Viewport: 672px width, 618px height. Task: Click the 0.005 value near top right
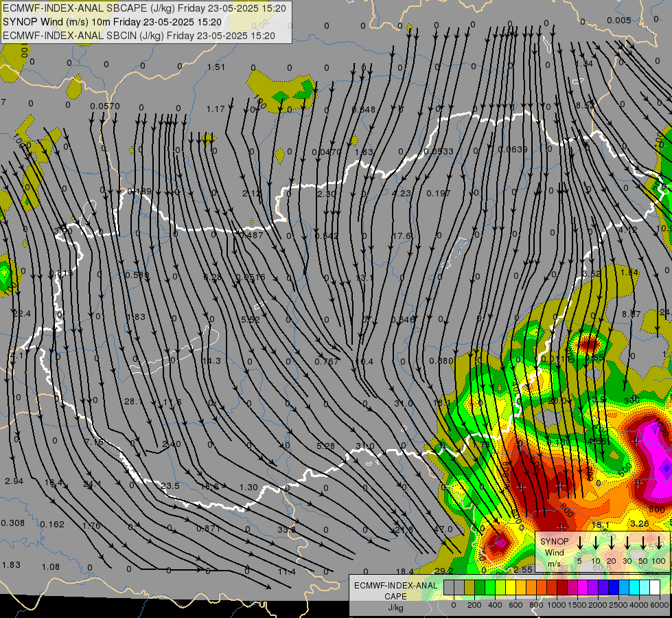pos(619,20)
